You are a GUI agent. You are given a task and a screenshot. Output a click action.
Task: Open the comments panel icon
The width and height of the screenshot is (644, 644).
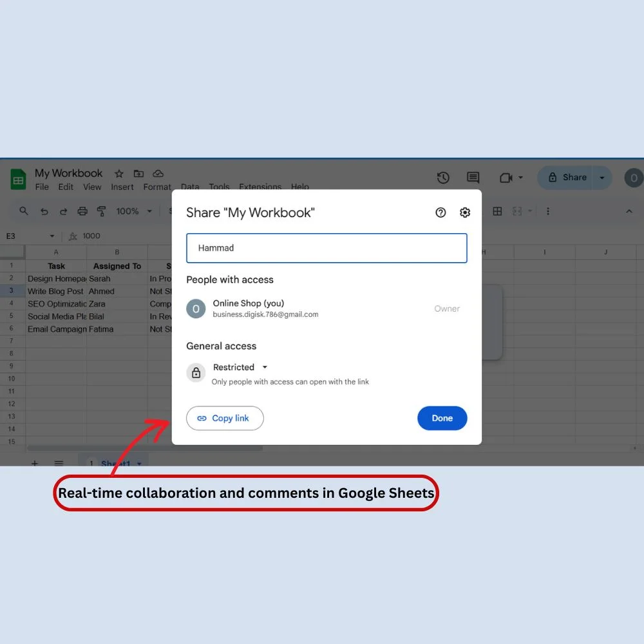473,178
